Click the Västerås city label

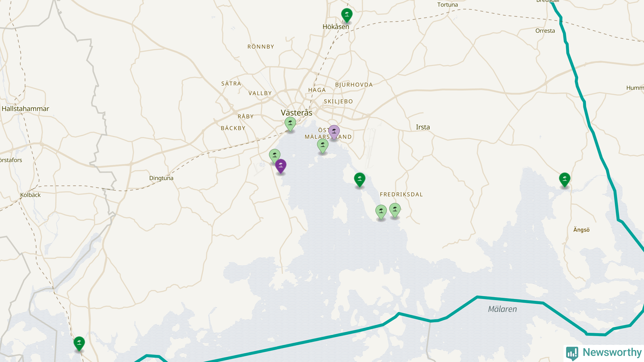tap(297, 113)
